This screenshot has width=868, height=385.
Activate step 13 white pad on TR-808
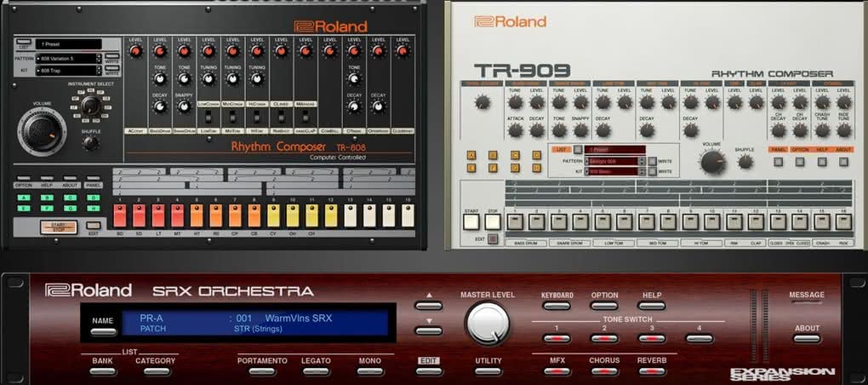click(350, 215)
